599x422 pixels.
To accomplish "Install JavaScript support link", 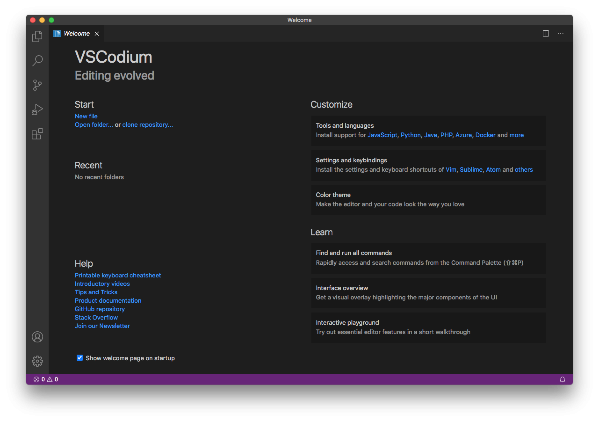I will [x=382, y=135].
